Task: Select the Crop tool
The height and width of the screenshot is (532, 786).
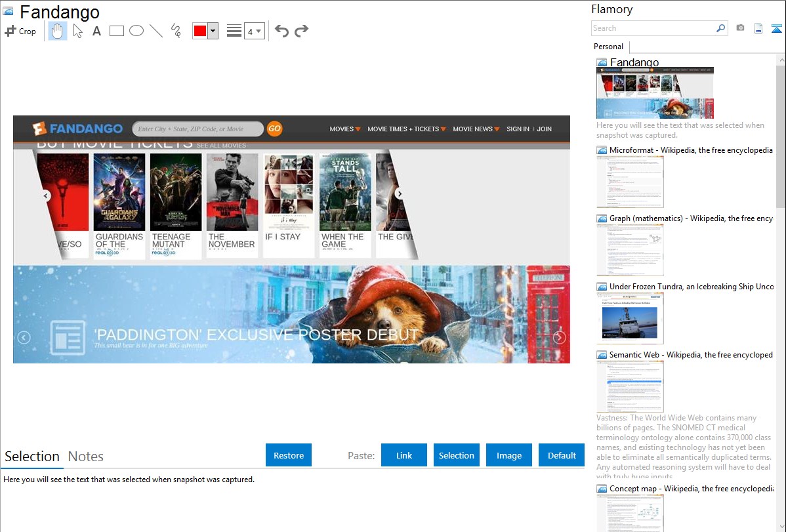Action: coord(20,31)
